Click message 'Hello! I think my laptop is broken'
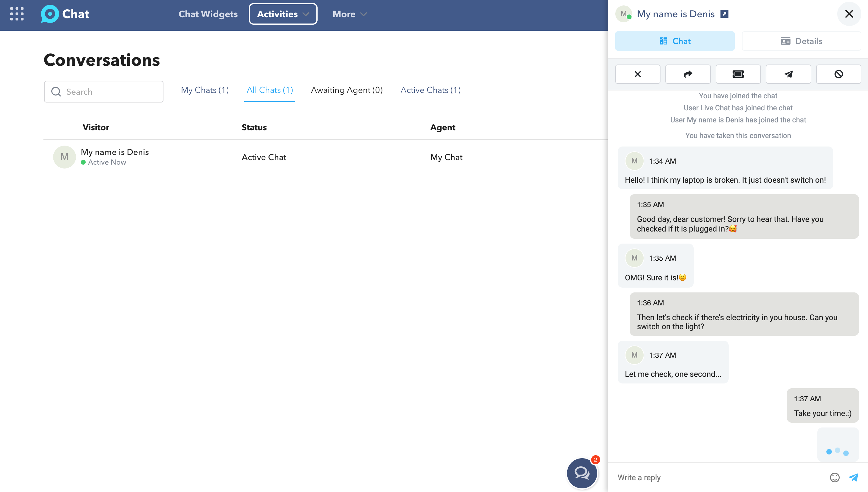Image resolution: width=868 pixels, height=492 pixels. 725,168
